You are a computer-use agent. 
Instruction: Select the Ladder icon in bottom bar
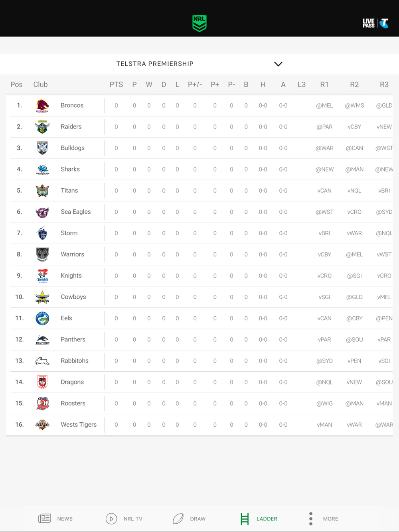pyautogui.click(x=245, y=519)
